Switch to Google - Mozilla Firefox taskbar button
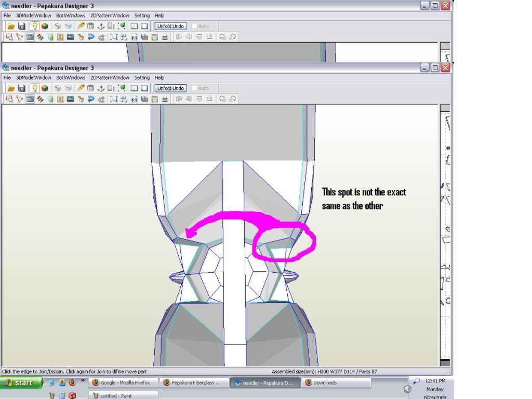The height and width of the screenshot is (399, 532). [x=123, y=383]
